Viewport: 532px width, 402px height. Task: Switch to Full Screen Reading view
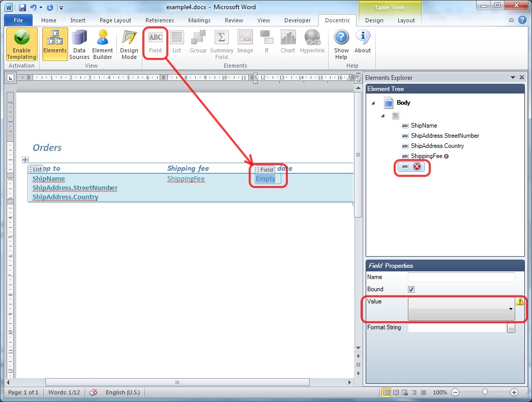click(396, 392)
